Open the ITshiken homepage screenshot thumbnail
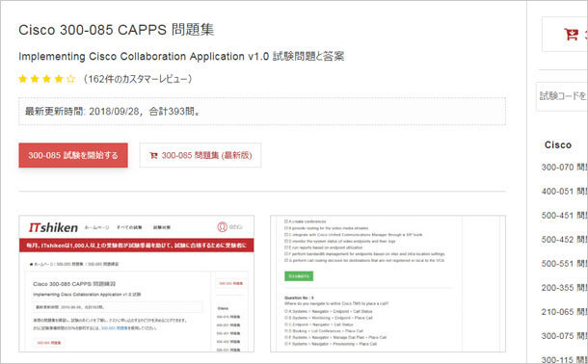The height and width of the screenshot is (364, 588). point(137,283)
